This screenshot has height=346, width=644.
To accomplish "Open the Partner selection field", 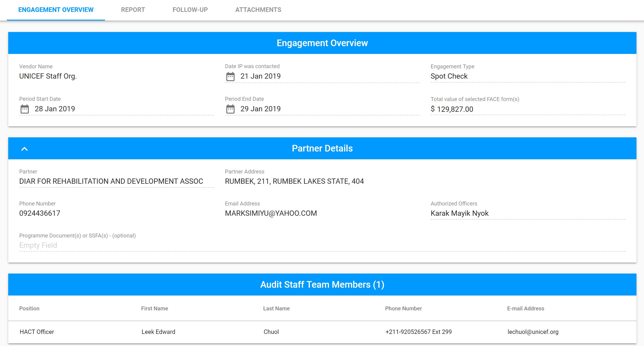I will (x=111, y=181).
